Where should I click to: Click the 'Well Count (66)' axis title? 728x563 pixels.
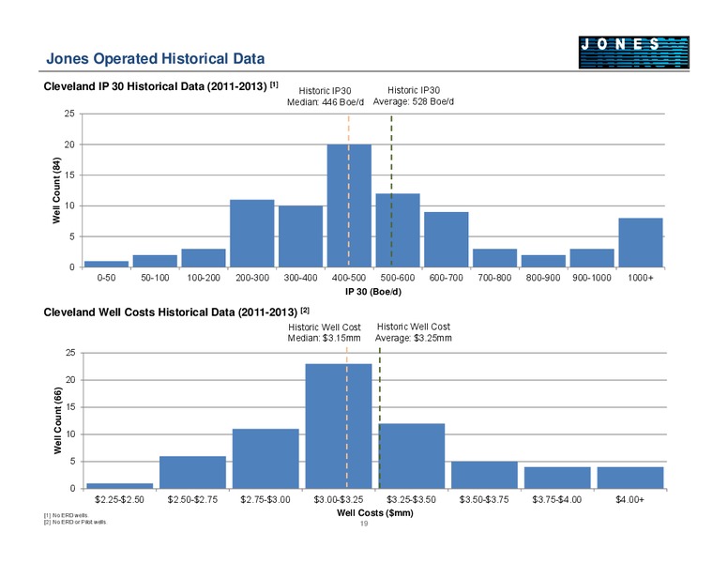coord(57,420)
